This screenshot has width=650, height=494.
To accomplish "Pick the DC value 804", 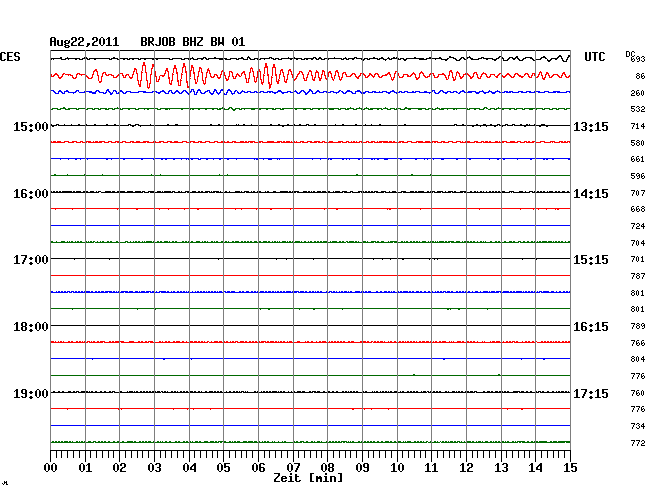I will [x=638, y=359].
